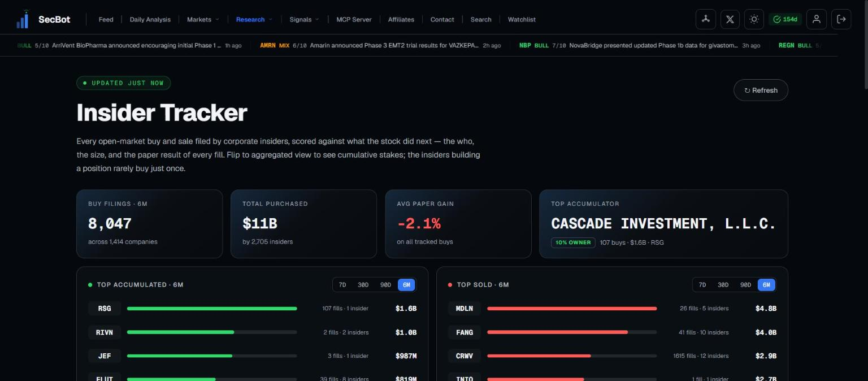Click the CRWV ticker tag
868x381 pixels.
point(465,356)
